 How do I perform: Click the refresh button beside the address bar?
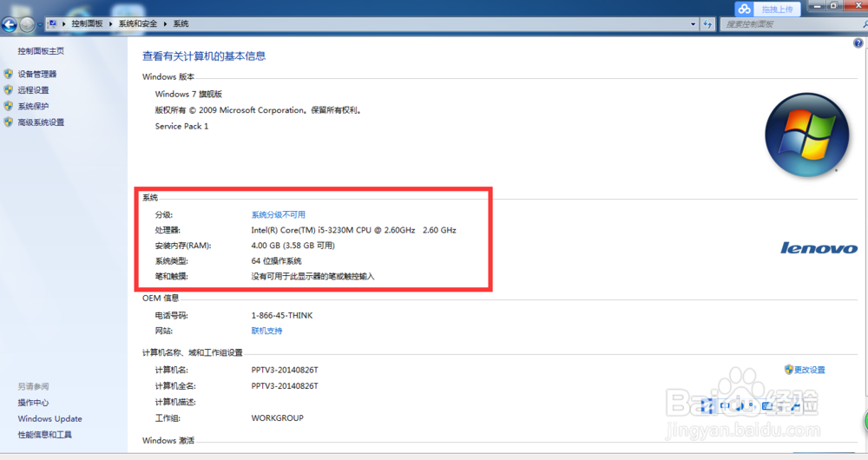[707, 23]
